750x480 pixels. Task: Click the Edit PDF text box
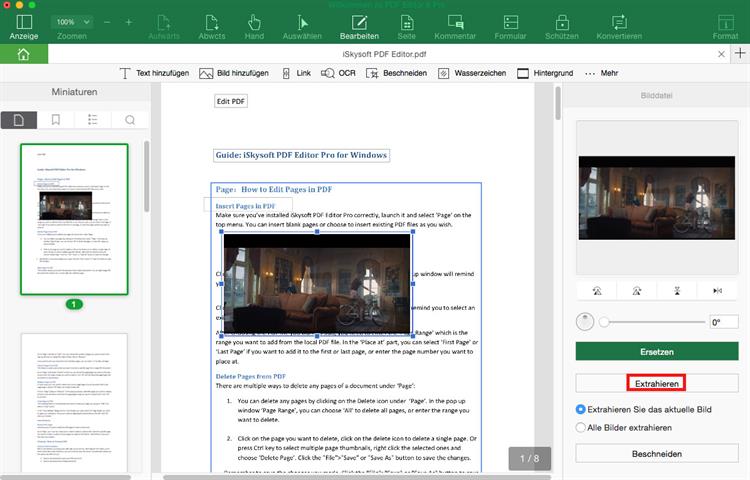231,101
